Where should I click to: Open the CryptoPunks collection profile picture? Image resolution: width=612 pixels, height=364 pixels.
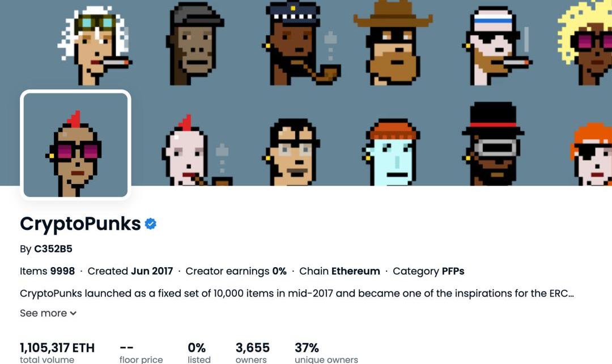(x=75, y=144)
